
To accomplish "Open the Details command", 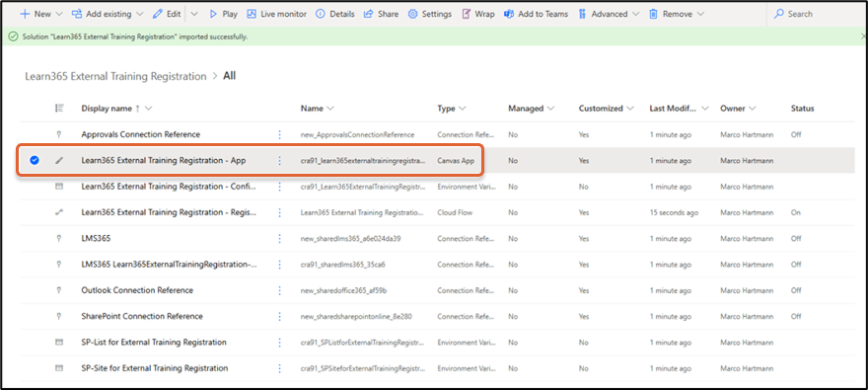I will coord(335,14).
